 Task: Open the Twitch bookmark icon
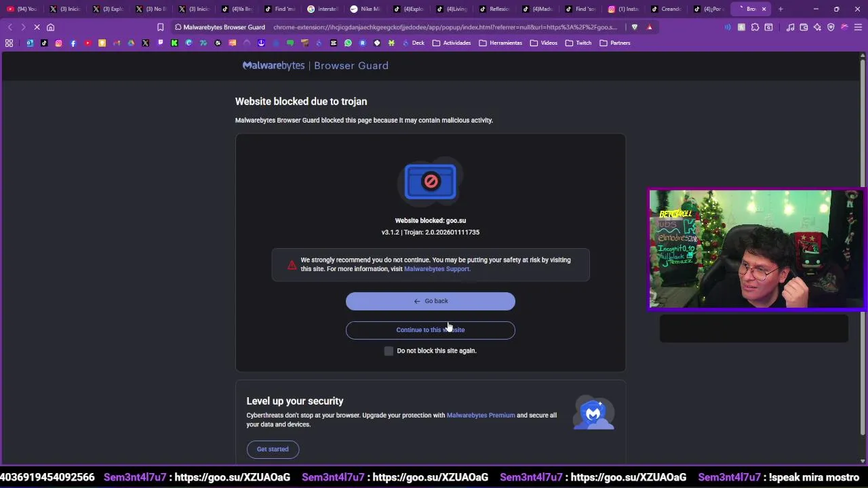click(160, 43)
